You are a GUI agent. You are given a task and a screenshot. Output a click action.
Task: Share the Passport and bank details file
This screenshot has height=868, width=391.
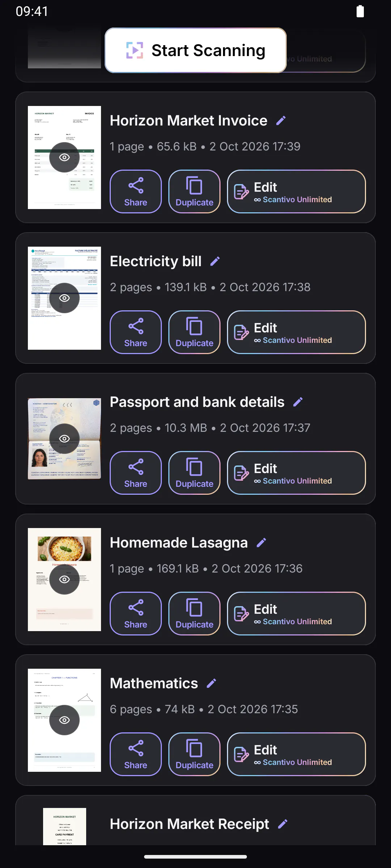(x=136, y=473)
